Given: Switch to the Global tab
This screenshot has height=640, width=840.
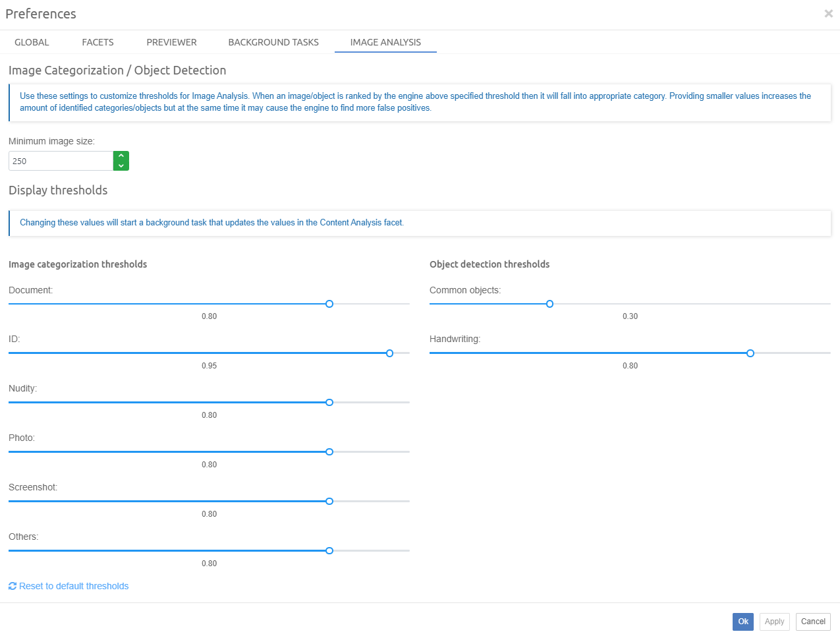Looking at the screenshot, I should pyautogui.click(x=32, y=42).
